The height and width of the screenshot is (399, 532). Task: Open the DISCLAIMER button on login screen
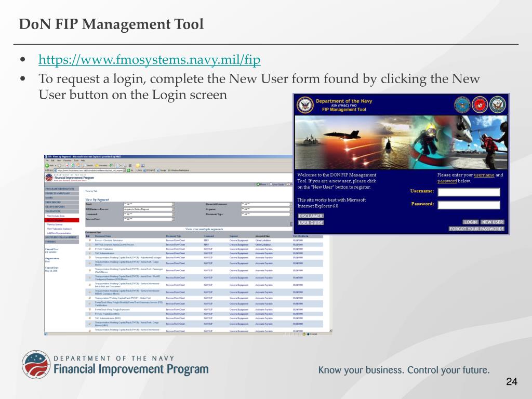click(311, 216)
